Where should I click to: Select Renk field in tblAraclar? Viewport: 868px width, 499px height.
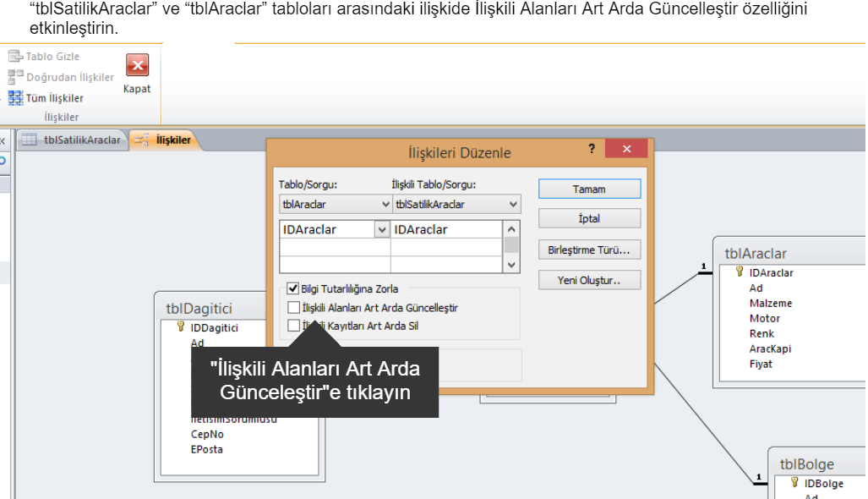762,333
